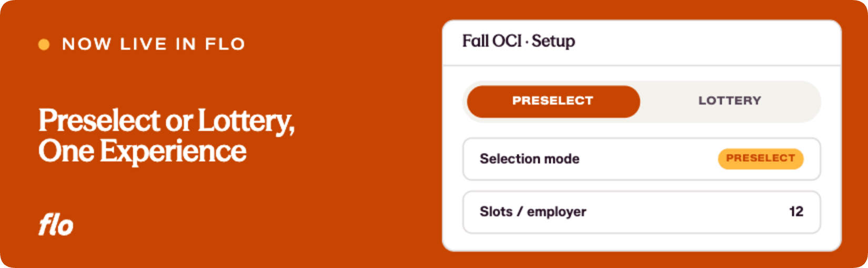Click the NOW LIVE IN FLO label

coord(154,44)
